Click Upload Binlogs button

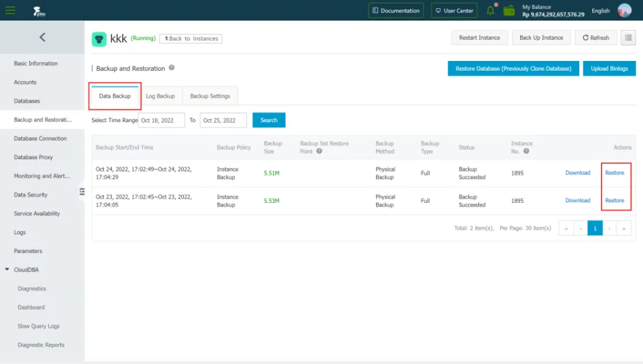pos(609,69)
